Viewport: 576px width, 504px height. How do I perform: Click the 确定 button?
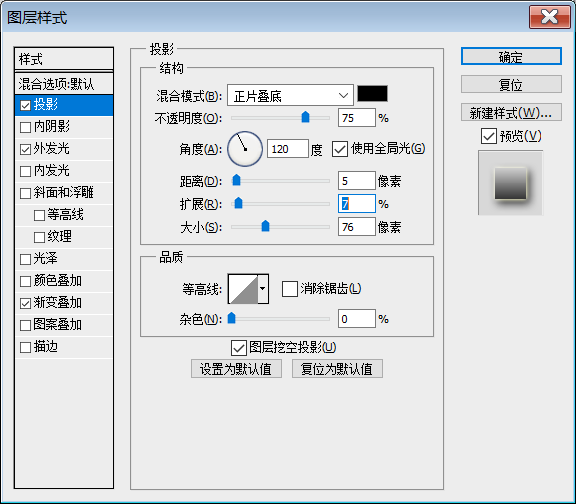(x=511, y=57)
